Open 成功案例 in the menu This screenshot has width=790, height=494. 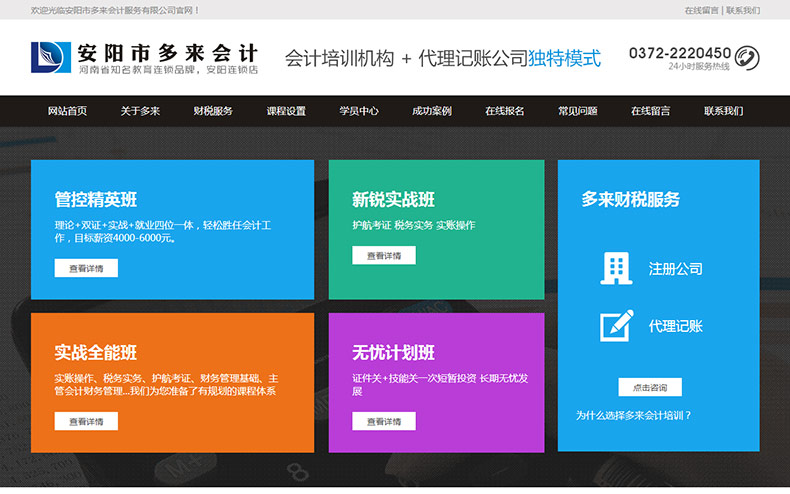point(432,111)
